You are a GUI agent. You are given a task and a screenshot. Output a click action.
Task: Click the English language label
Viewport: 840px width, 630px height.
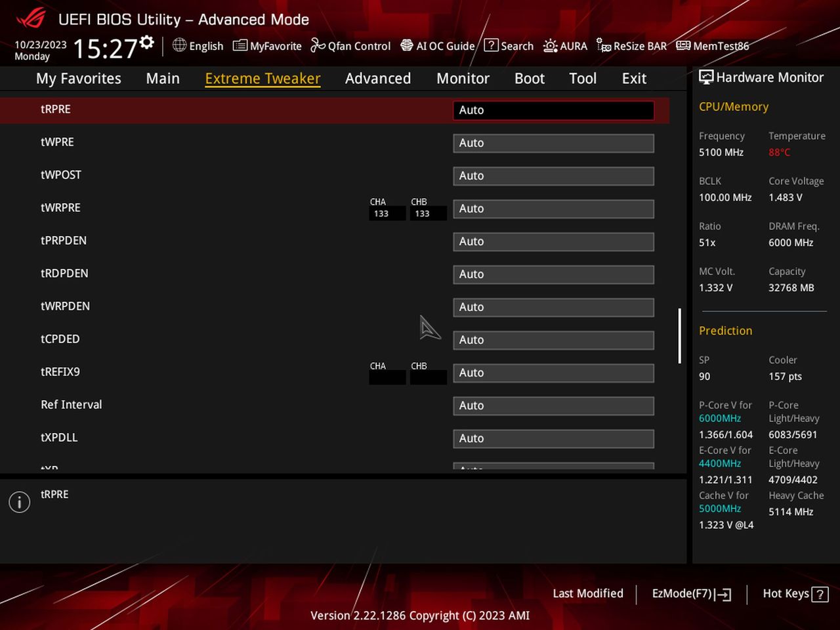coord(206,46)
